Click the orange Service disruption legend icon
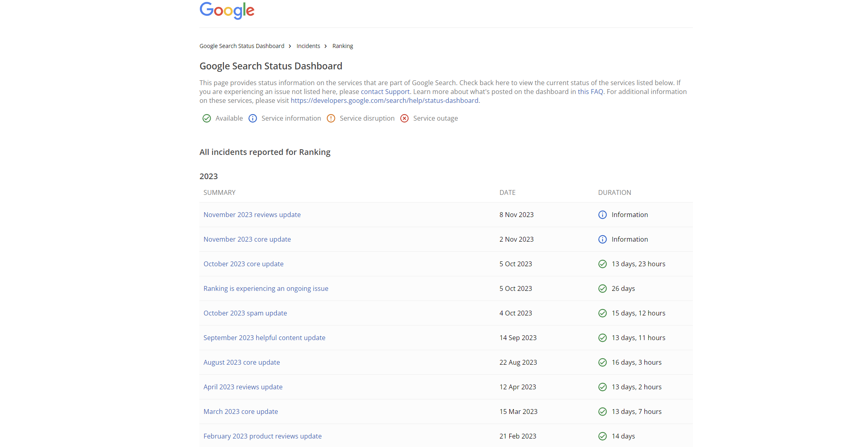The image size is (868, 447). (330, 118)
